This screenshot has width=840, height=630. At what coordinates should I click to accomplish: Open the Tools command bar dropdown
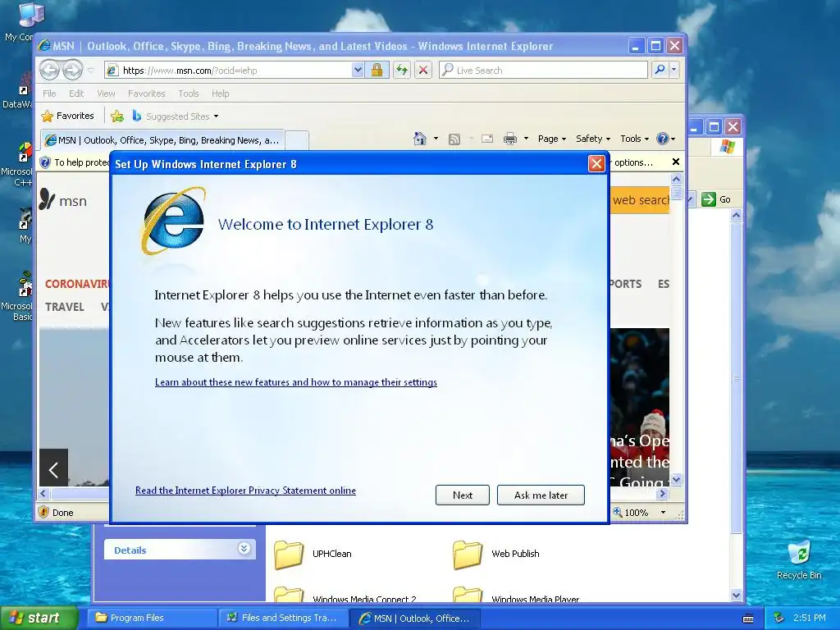634,139
